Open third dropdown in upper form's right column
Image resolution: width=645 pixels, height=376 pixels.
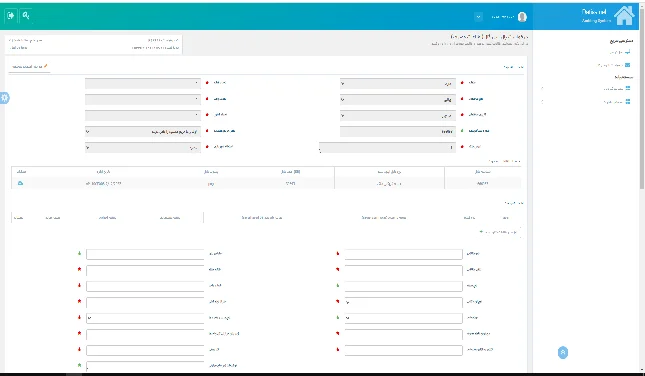point(397,116)
